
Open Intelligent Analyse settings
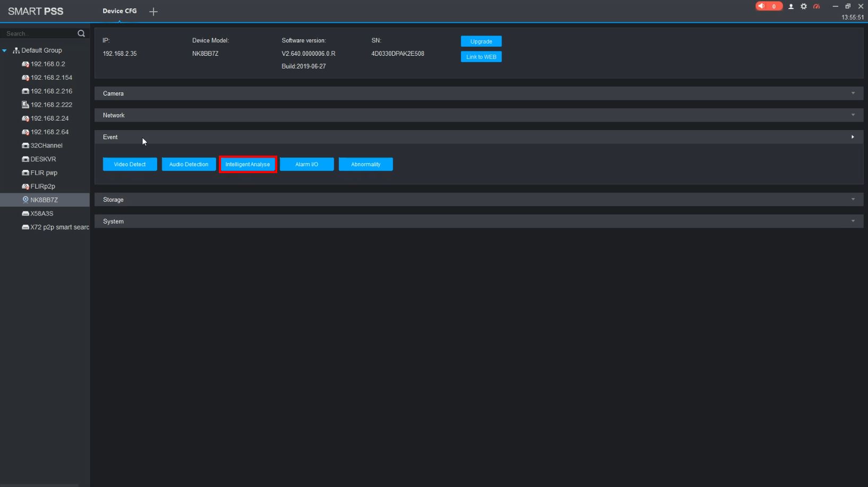(248, 165)
